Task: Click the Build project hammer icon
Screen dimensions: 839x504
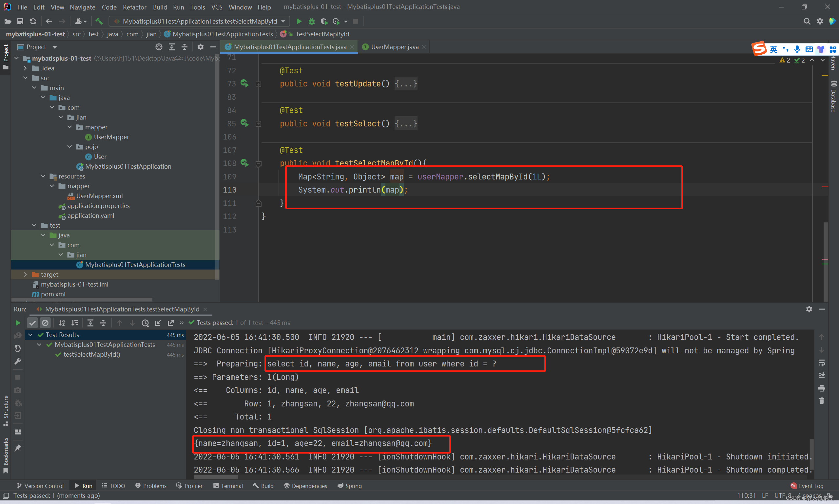Action: (99, 21)
